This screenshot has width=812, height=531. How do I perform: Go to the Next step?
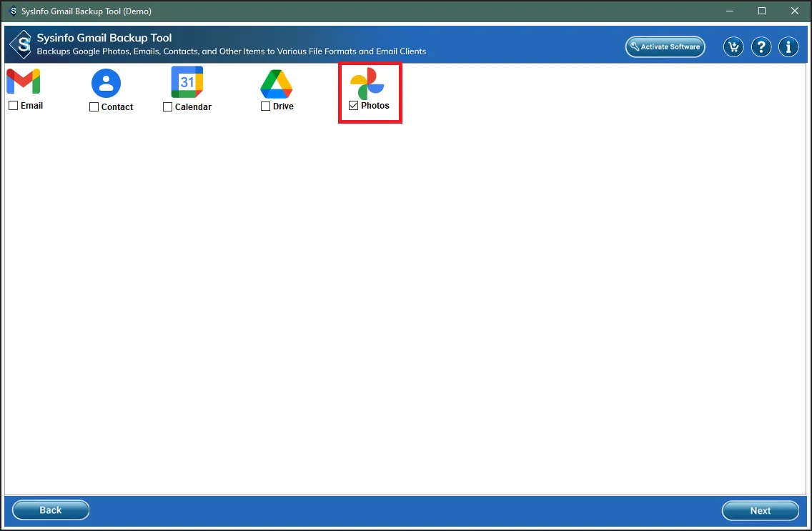[x=761, y=510]
